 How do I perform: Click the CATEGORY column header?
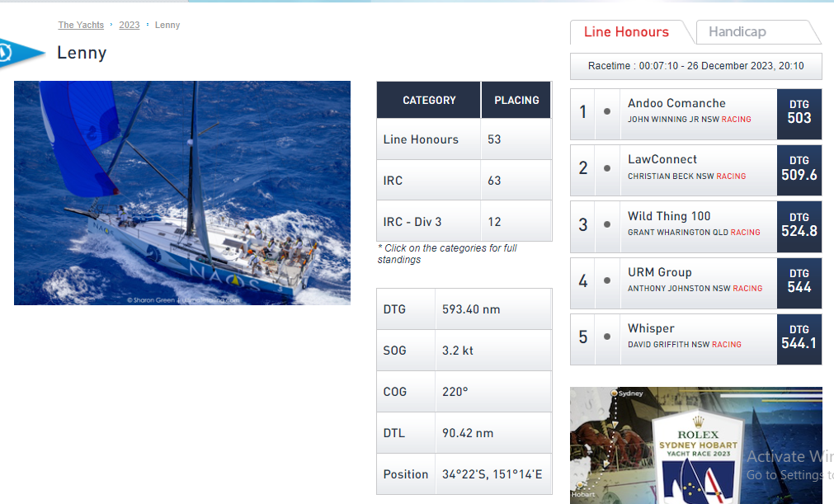coord(429,100)
